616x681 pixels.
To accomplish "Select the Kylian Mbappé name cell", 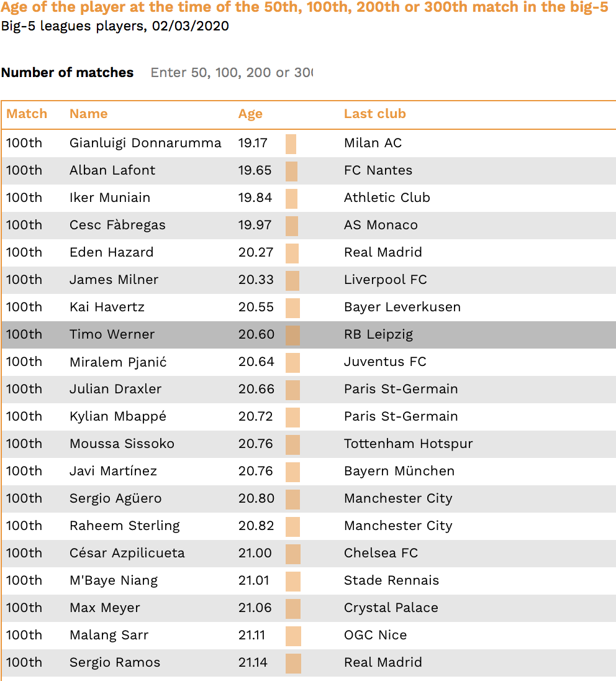I will [x=117, y=416].
